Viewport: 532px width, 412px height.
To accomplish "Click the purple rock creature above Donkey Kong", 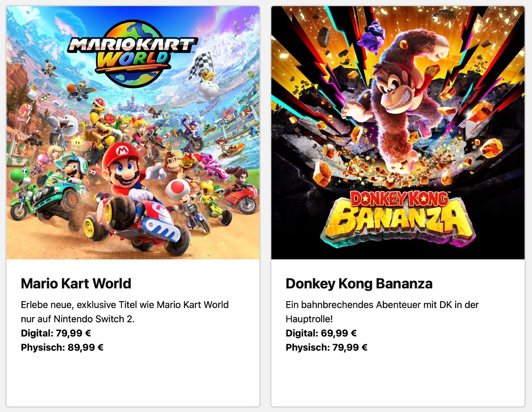I will [372, 35].
